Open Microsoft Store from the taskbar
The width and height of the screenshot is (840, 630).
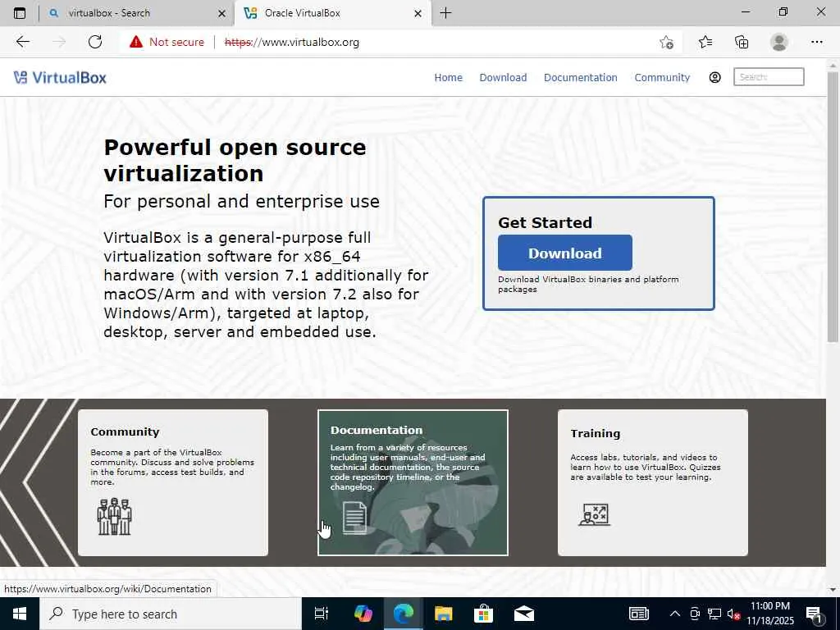coord(484,614)
